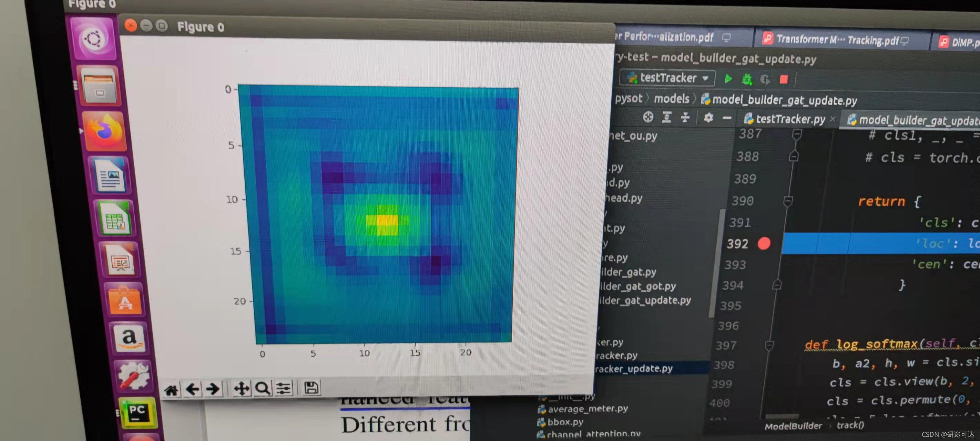Click the Save figure icon
The width and height of the screenshot is (980, 441).
311,388
